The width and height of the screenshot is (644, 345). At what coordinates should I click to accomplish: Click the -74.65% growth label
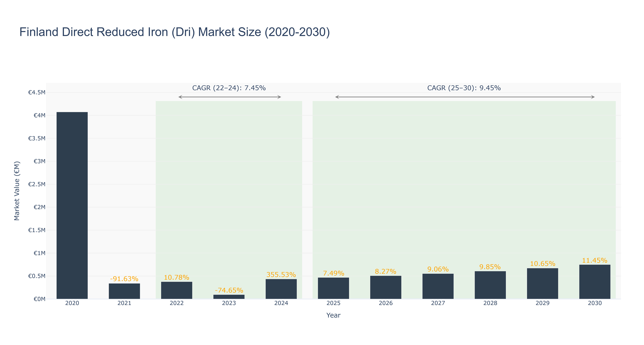tap(229, 290)
